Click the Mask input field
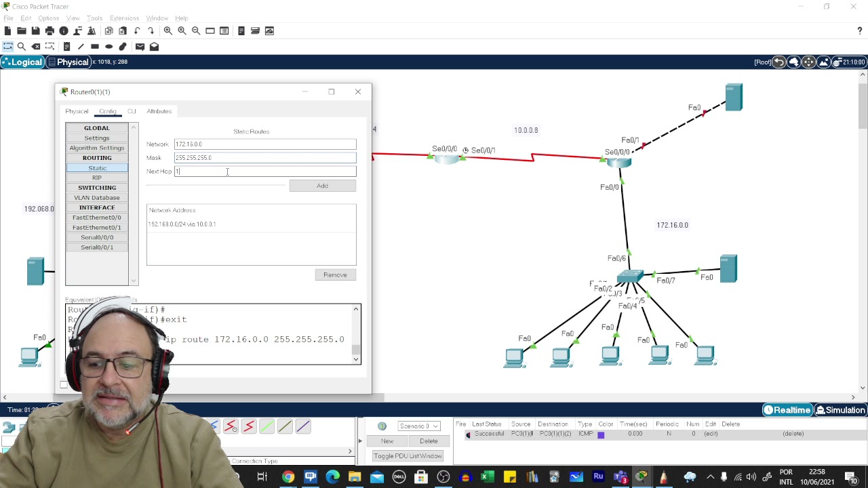 pos(265,158)
